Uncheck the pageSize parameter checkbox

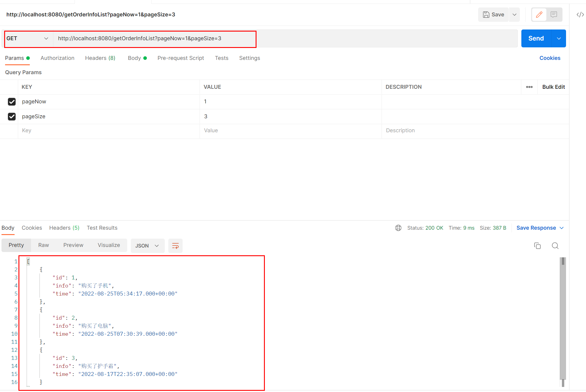pos(12,116)
